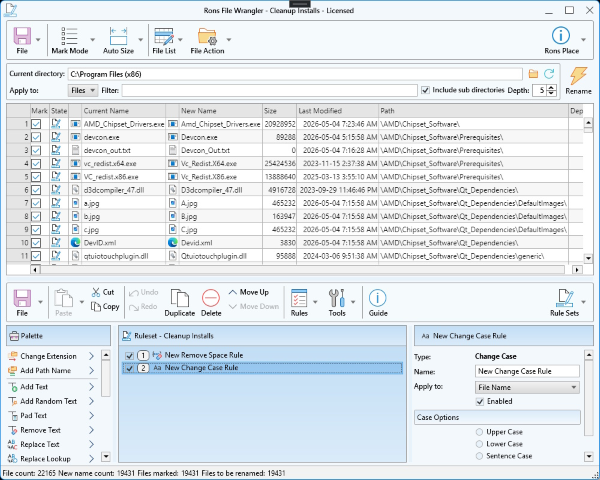Screen dimensions: 600x480
Task: Click the Move Up button
Action: coord(249,292)
